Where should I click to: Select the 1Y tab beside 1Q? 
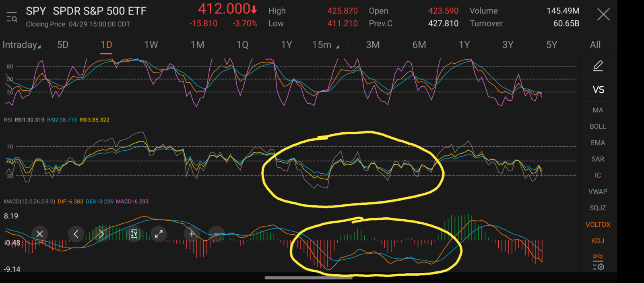point(287,45)
